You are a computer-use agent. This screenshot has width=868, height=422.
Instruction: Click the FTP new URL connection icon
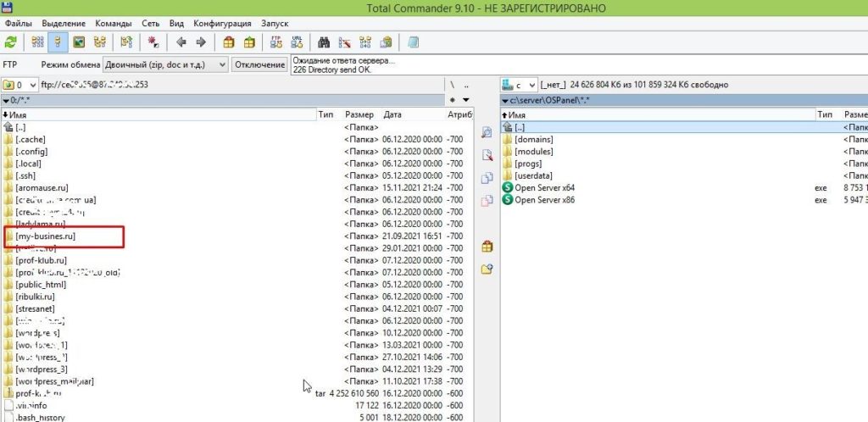pos(297,42)
